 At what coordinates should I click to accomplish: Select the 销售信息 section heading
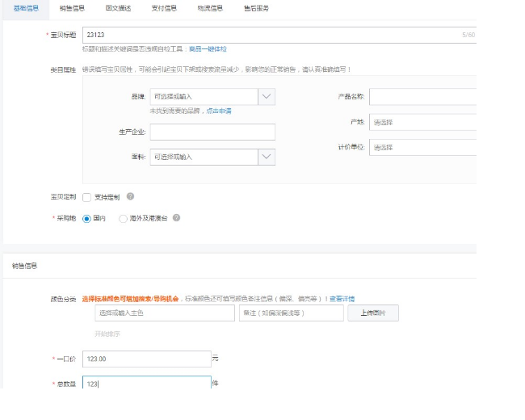[x=24, y=266]
